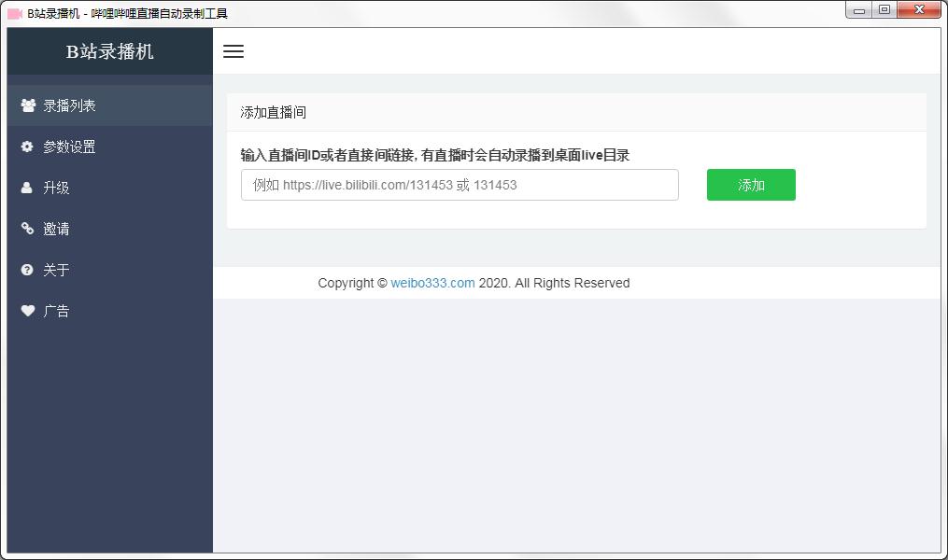Focus the live room ID input field

pyautogui.click(x=460, y=185)
